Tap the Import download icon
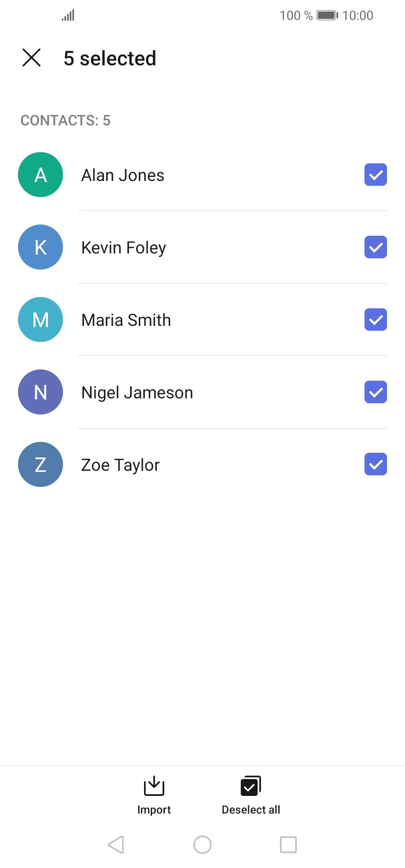 coord(154,786)
